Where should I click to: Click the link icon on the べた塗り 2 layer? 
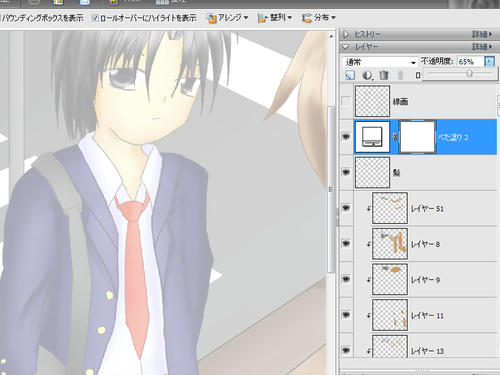click(x=395, y=137)
